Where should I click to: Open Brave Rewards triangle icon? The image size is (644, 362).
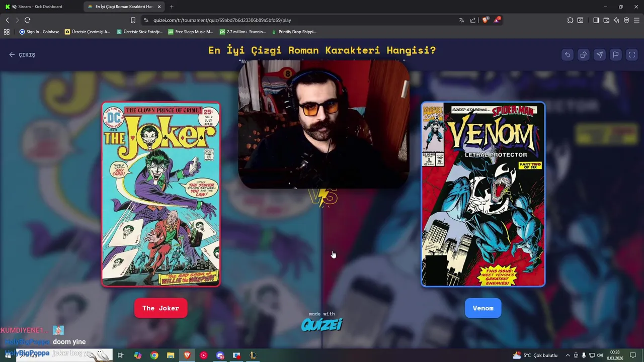pyautogui.click(x=497, y=20)
